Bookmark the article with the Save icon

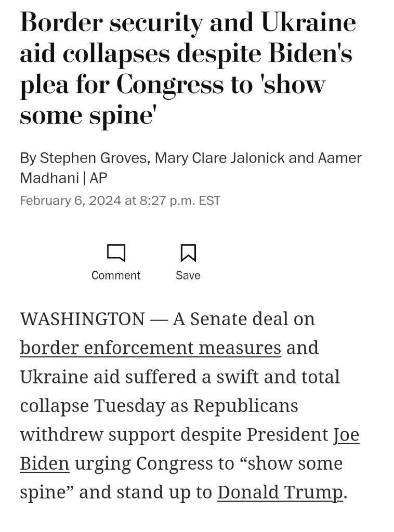(x=188, y=253)
